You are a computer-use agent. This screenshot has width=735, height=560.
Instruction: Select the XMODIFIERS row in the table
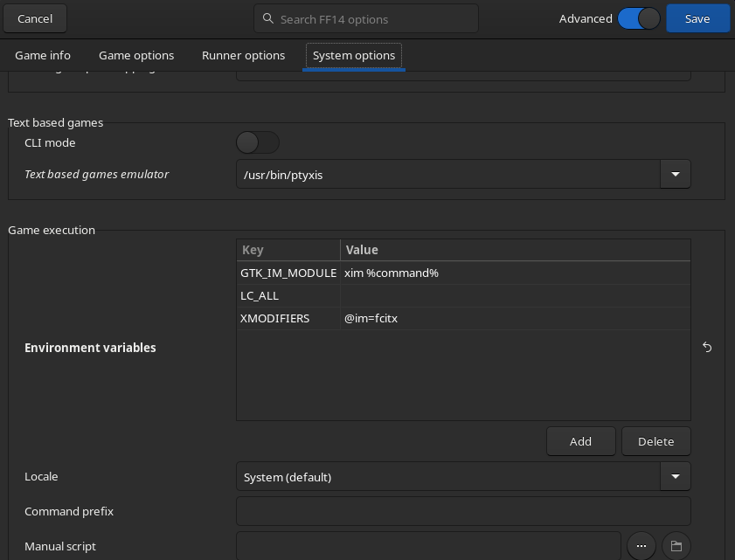coord(275,319)
